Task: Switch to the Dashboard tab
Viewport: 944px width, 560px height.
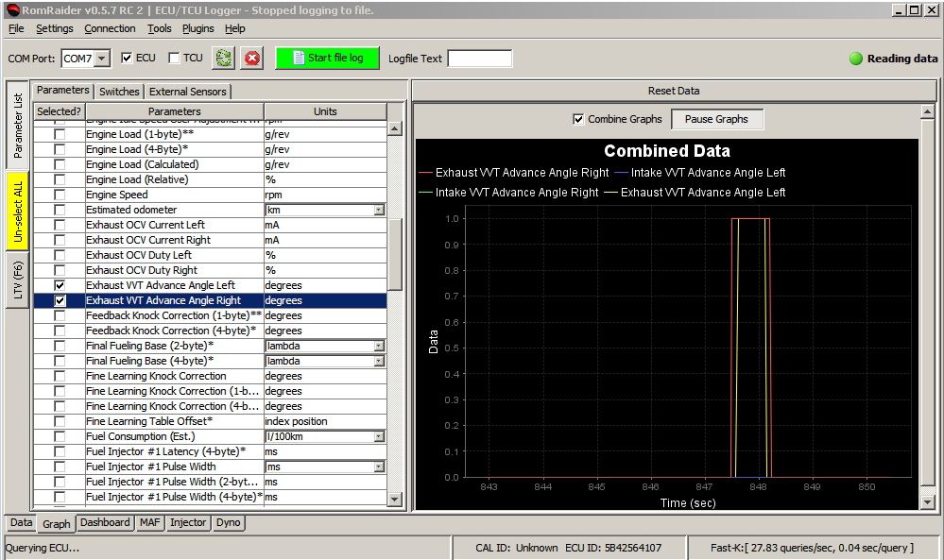Action: 105,523
